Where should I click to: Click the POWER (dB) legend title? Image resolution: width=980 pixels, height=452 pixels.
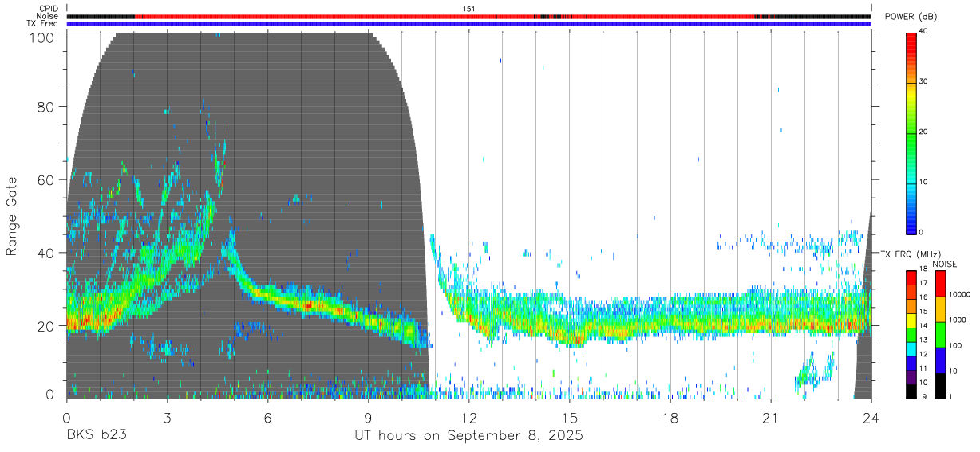click(911, 17)
